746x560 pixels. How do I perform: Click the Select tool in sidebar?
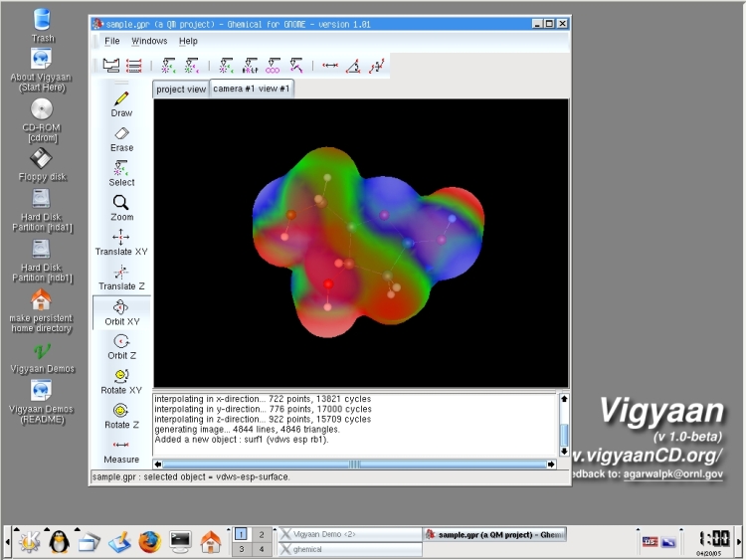click(x=121, y=173)
